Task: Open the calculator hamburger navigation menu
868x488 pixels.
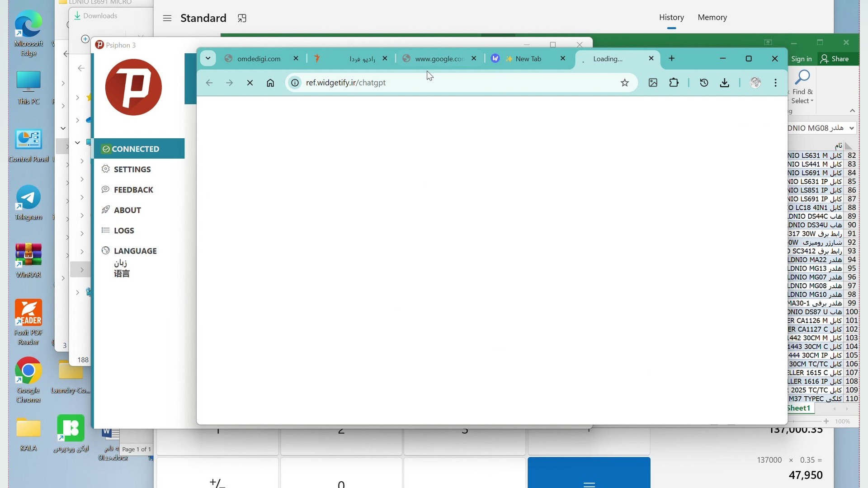Action: [167, 18]
